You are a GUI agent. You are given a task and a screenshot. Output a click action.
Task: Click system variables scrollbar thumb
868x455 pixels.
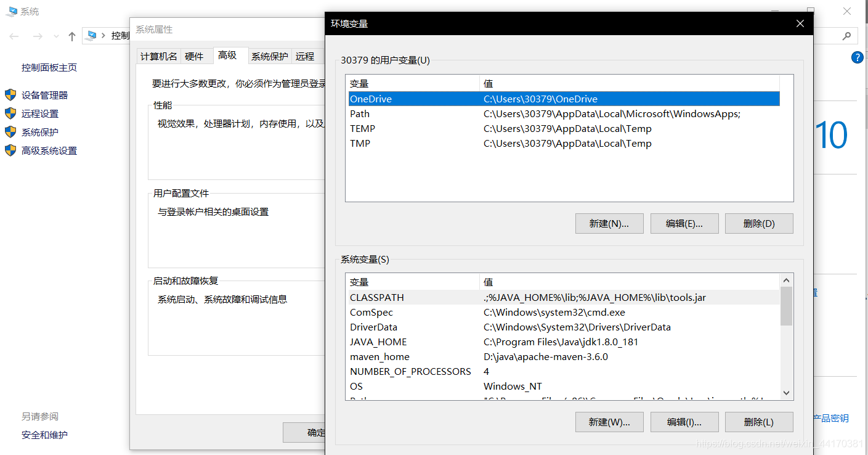click(786, 306)
